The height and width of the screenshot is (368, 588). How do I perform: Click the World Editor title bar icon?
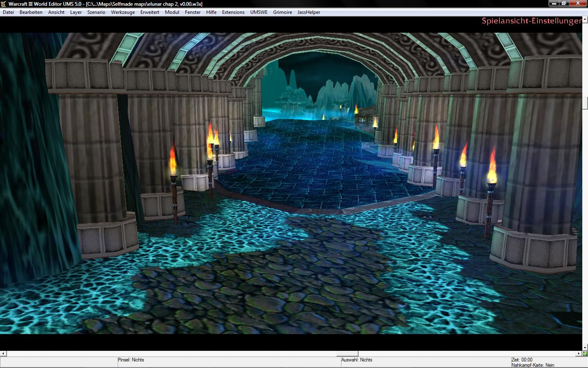click(4, 4)
